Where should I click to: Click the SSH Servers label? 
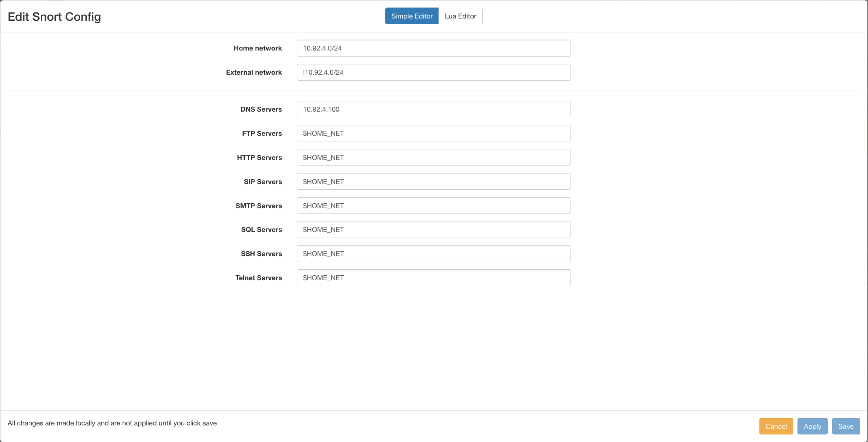tap(261, 254)
